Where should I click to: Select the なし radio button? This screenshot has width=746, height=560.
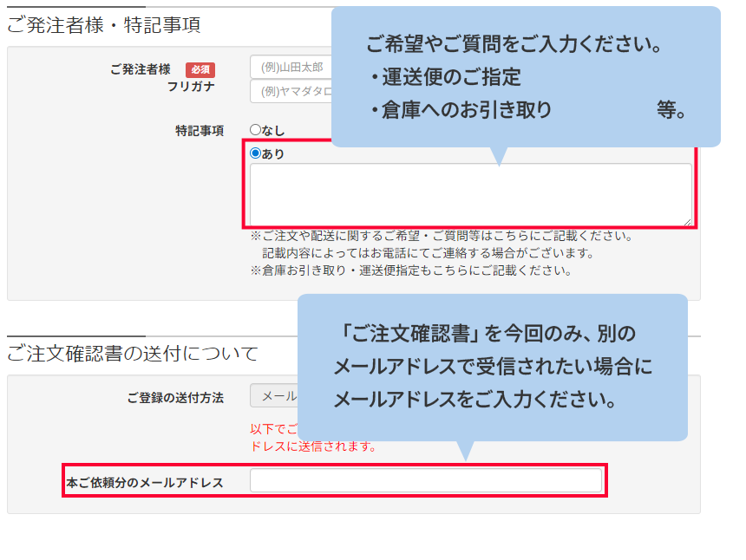256,130
